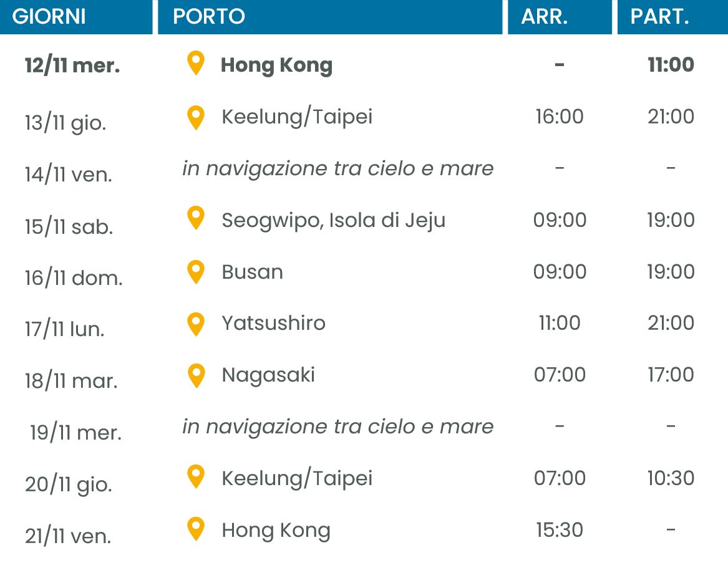Click the map pin beside Nagasaki

(196, 375)
